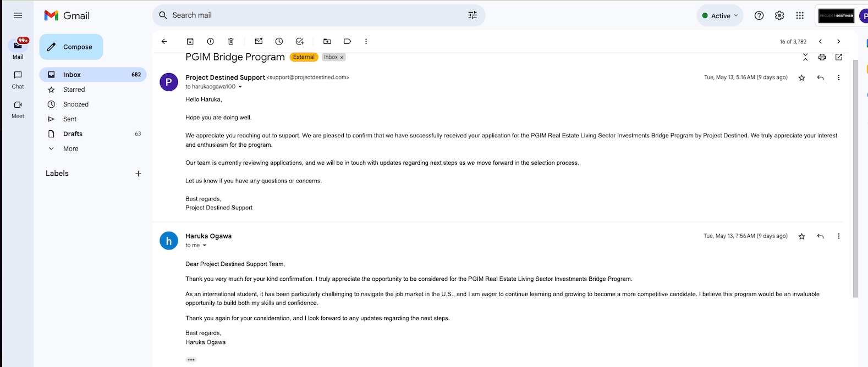Report this email as spam
Screen dimensions: 868x367
(x=211, y=41)
